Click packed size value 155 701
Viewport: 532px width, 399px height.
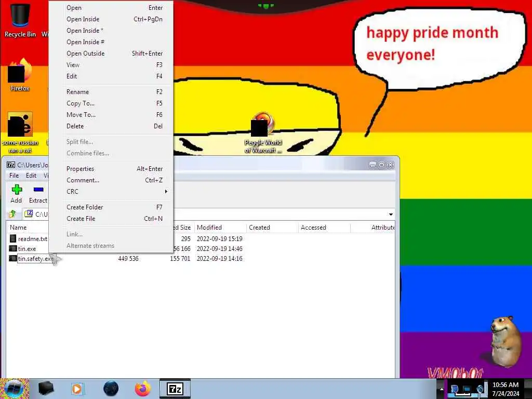tap(180, 259)
